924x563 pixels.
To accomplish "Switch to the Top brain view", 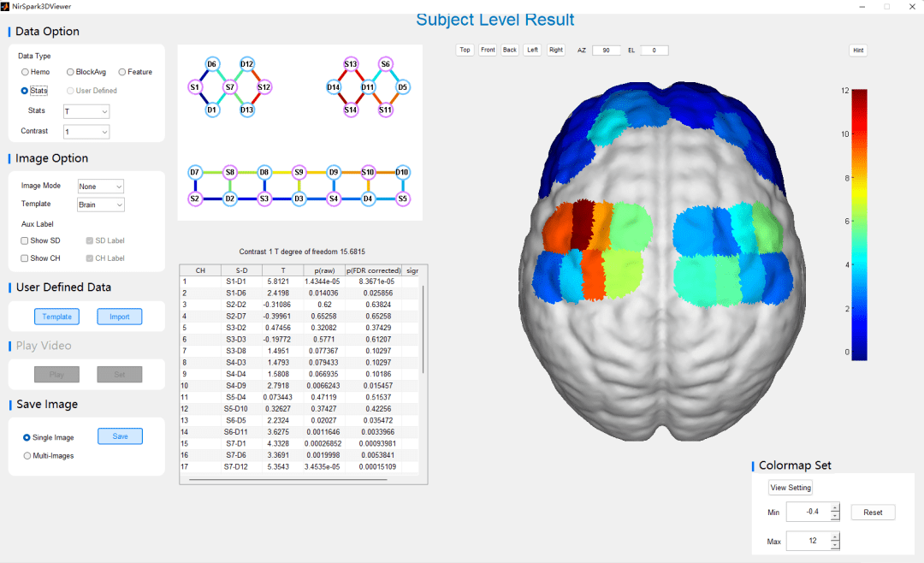I will point(465,50).
